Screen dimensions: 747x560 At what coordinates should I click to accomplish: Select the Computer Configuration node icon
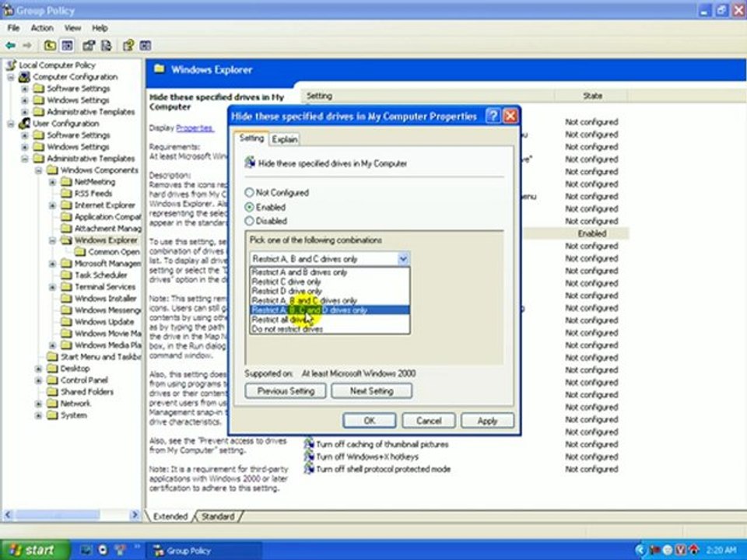point(24,77)
